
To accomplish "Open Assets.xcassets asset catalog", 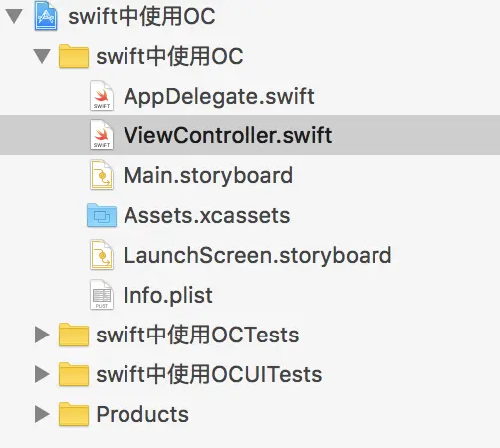I will pyautogui.click(x=207, y=216).
